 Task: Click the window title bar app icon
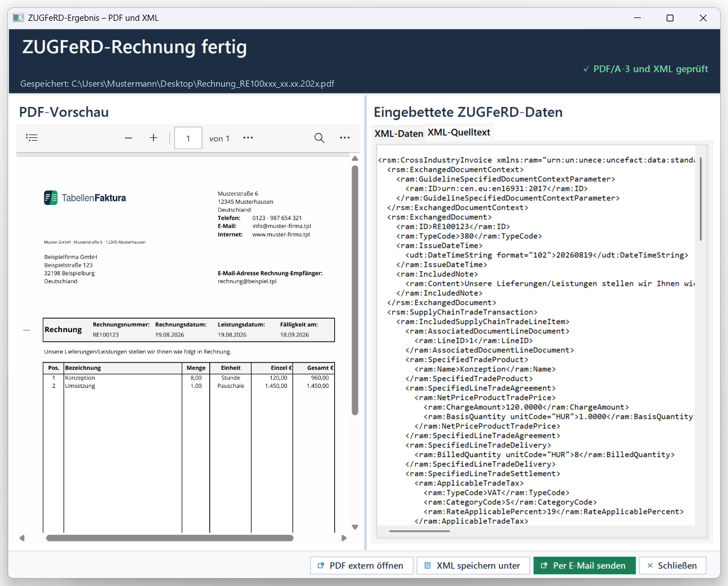pyautogui.click(x=19, y=18)
